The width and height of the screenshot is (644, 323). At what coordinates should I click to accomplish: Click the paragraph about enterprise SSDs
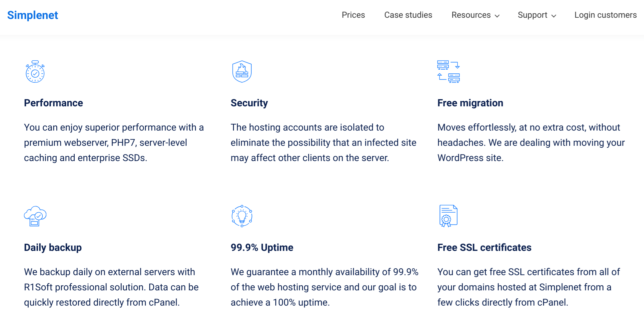114,143
